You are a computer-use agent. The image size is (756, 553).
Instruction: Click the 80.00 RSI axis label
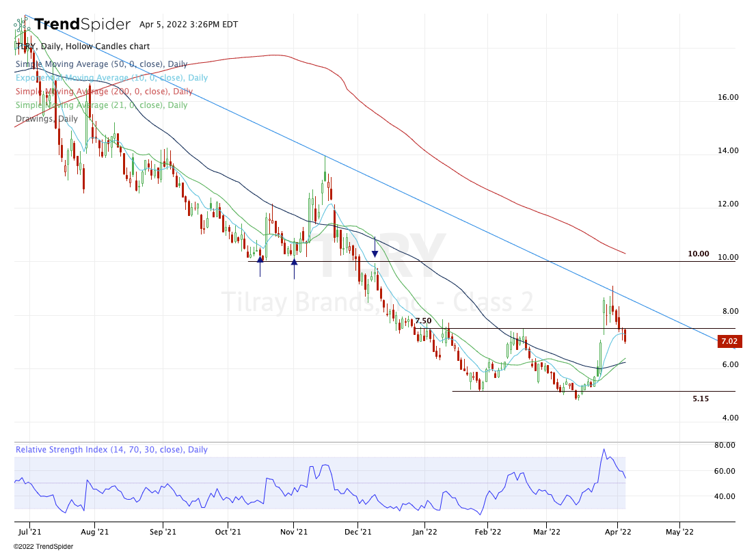[725, 445]
